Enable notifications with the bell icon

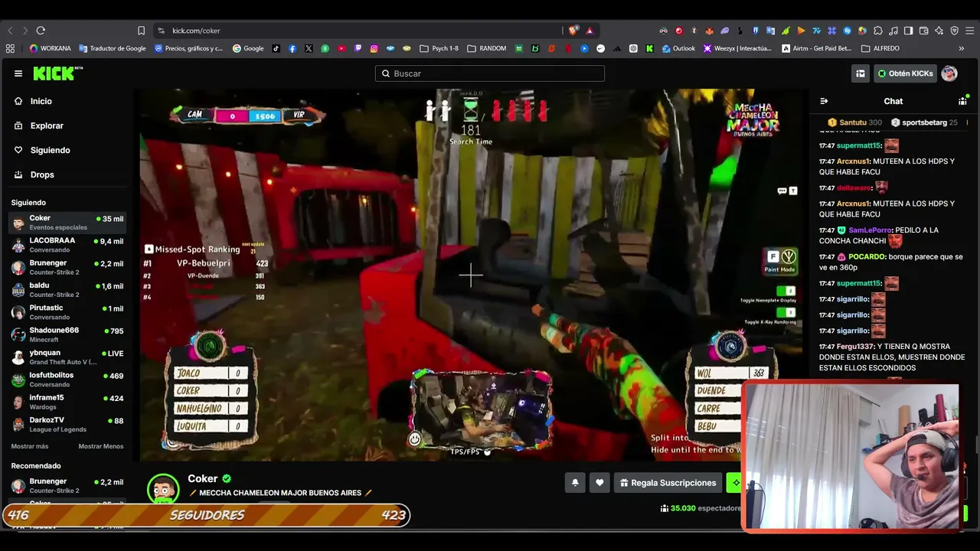coord(575,482)
